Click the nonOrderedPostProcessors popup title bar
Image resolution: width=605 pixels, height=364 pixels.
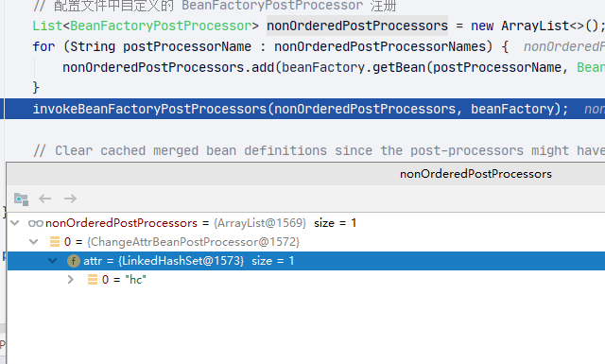click(x=306, y=174)
